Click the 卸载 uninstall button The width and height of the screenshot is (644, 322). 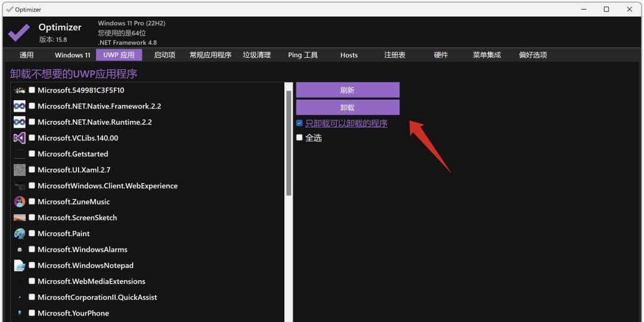348,107
